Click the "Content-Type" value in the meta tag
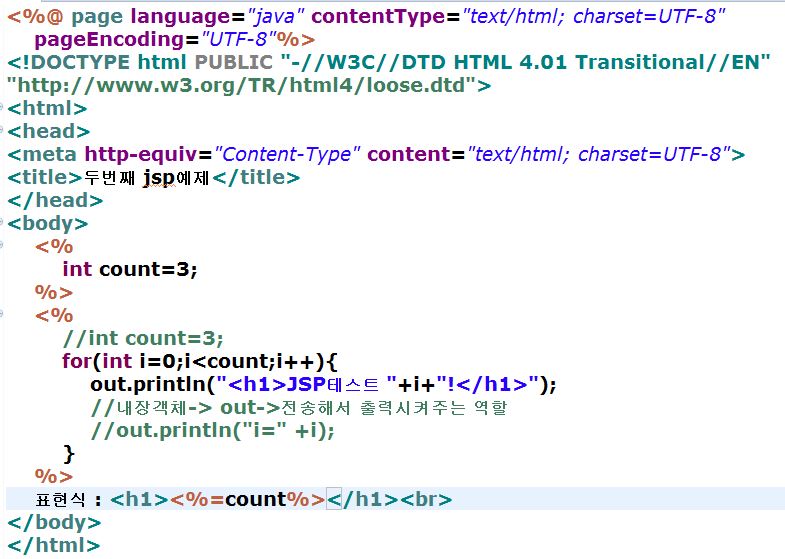The image size is (785, 559). (x=287, y=155)
